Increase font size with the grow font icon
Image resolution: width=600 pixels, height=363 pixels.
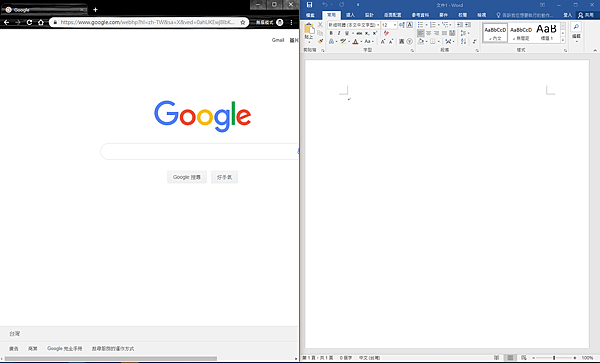[x=383, y=41]
